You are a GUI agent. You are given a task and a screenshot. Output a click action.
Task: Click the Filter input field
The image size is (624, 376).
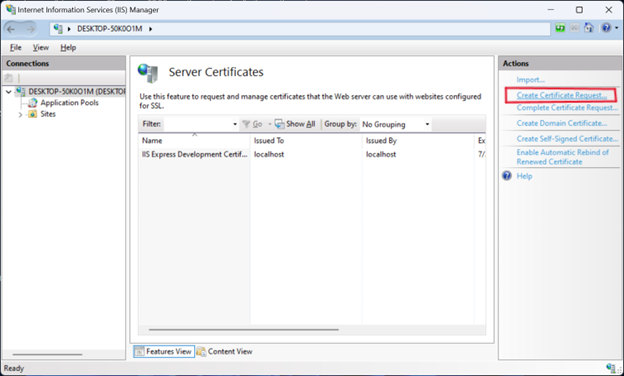pyautogui.click(x=197, y=124)
